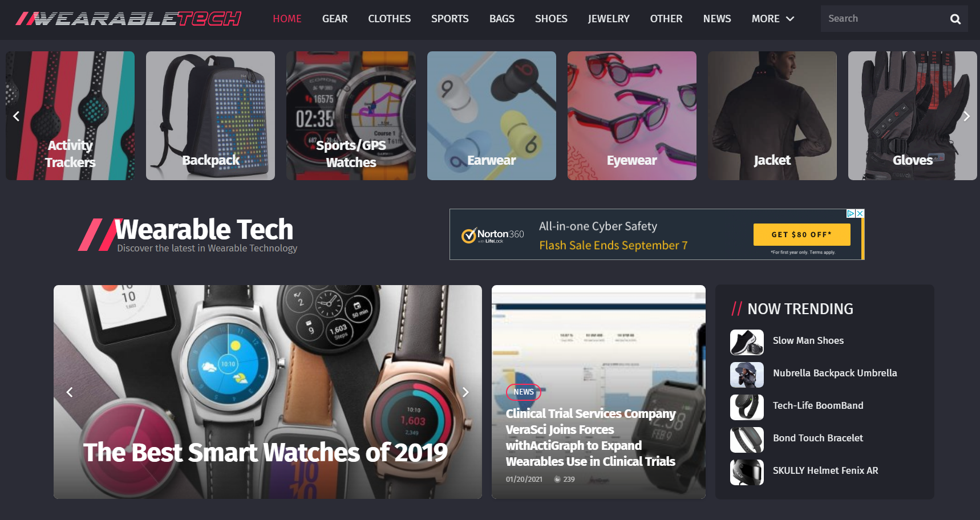Click the NEWS tag badge on article
The height and width of the screenshot is (520, 980).
pyautogui.click(x=523, y=392)
